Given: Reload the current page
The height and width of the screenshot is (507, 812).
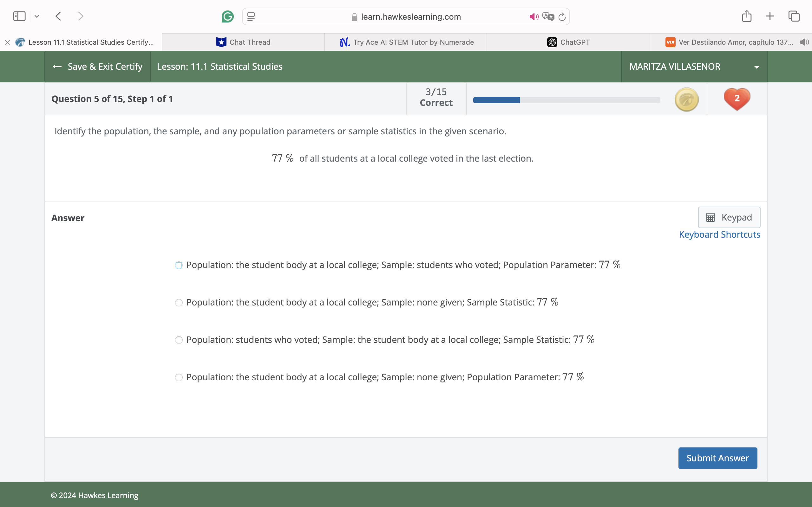Looking at the screenshot, I should point(562,16).
